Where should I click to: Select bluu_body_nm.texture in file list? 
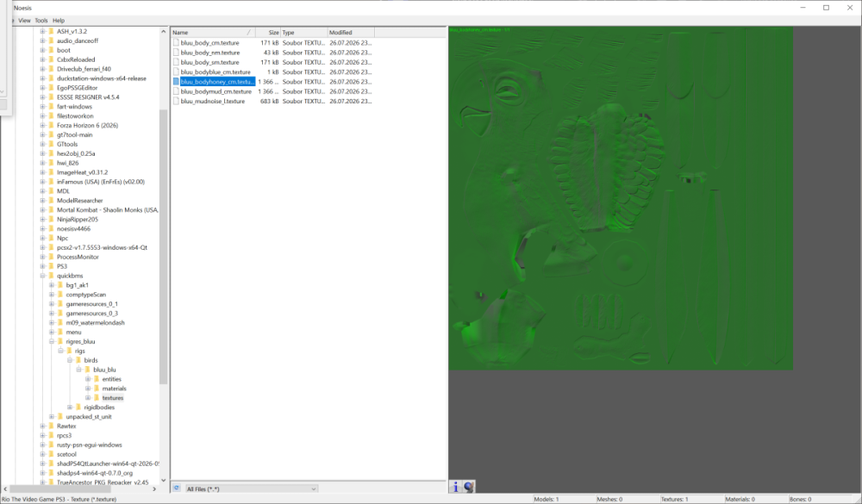pyautogui.click(x=210, y=53)
